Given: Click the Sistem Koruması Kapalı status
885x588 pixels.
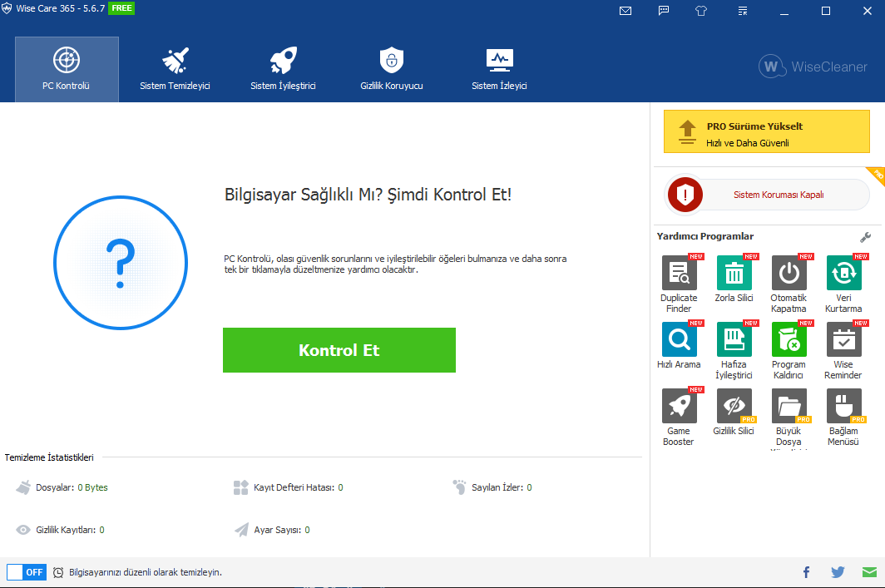Looking at the screenshot, I should point(779,195).
